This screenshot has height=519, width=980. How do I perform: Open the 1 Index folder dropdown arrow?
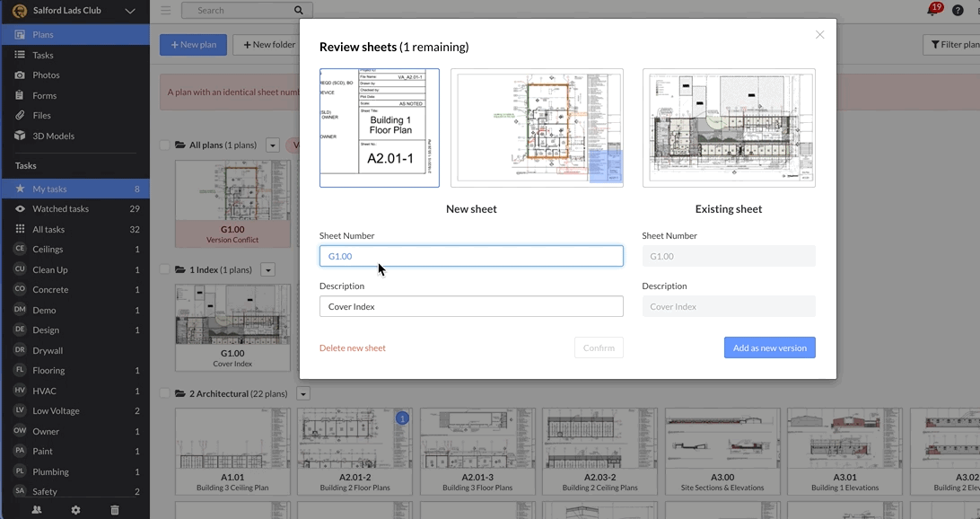pyautogui.click(x=267, y=269)
